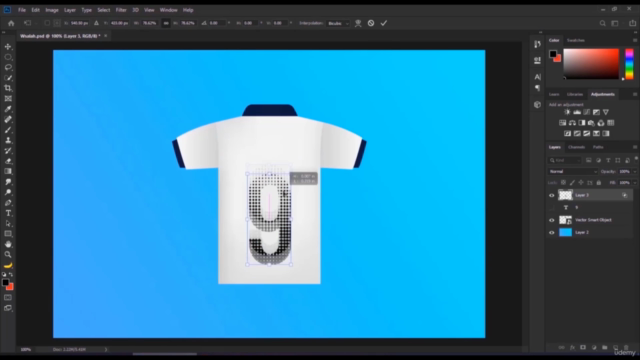The image size is (640, 360).
Task: Switch to the Libraries tab
Action: point(575,94)
